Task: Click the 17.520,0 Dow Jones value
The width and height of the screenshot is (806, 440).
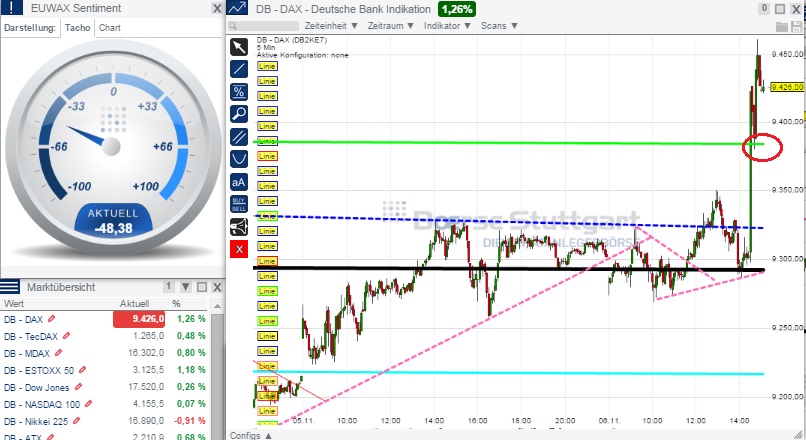Action: (x=146, y=387)
